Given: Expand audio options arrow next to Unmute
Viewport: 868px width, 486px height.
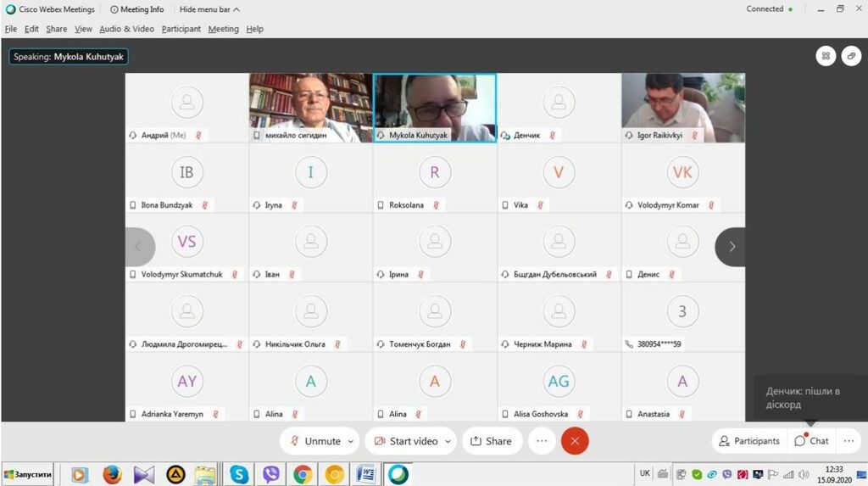Looking at the screenshot, I should pos(351,441).
